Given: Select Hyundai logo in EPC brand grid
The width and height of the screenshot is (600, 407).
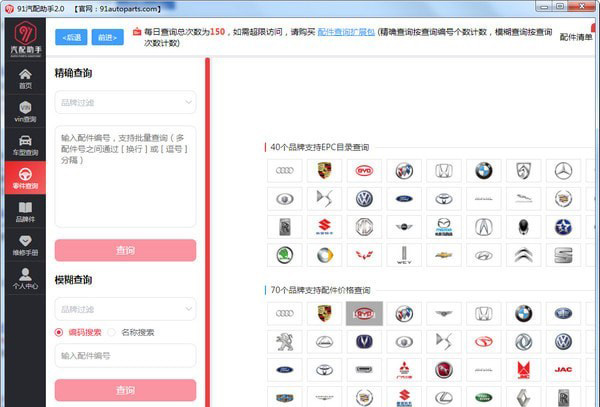Looking at the screenshot, I should point(484,255).
